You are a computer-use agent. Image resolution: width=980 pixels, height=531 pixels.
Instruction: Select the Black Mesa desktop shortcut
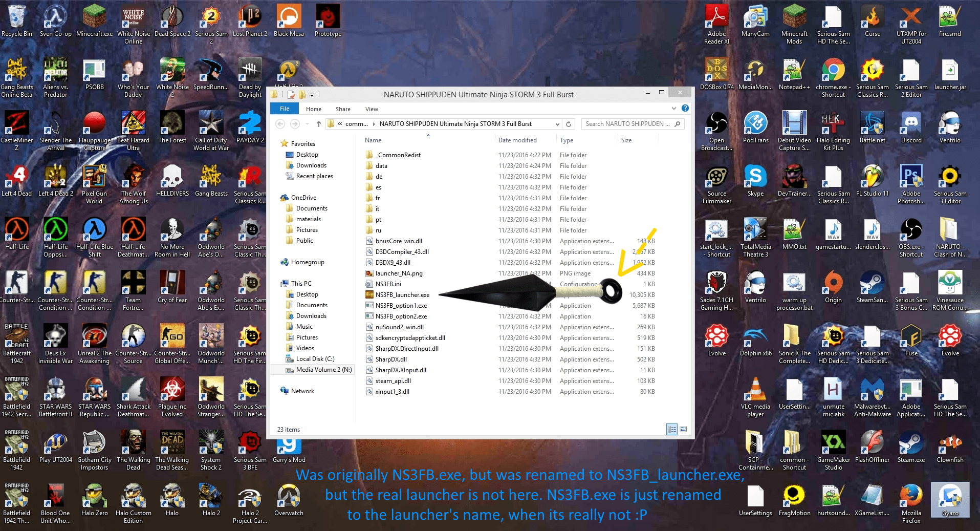click(x=289, y=20)
